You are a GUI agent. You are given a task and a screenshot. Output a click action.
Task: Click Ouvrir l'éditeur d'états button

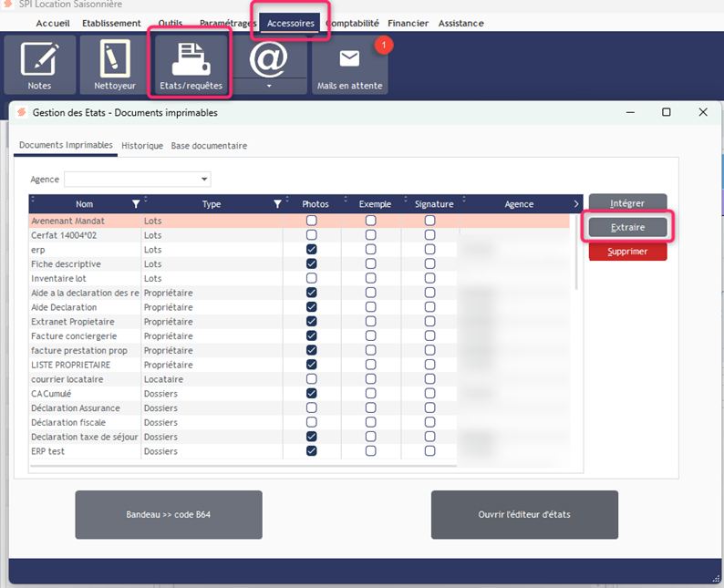pyautogui.click(x=524, y=515)
